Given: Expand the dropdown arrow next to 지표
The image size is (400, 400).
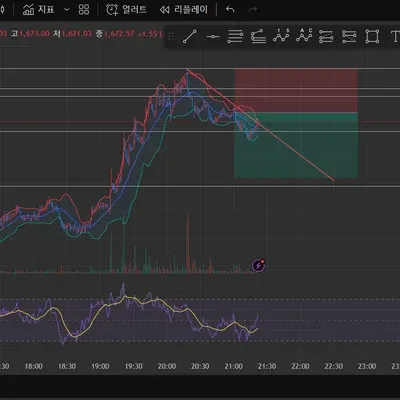Looking at the screenshot, I should click(67, 10).
